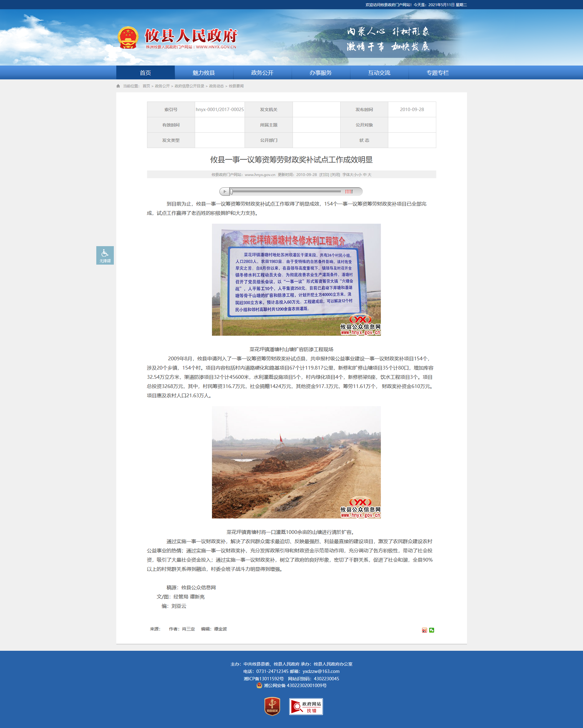Click the police shield 湘公网安备 icon
The height and width of the screenshot is (728, 583).
coord(259,685)
